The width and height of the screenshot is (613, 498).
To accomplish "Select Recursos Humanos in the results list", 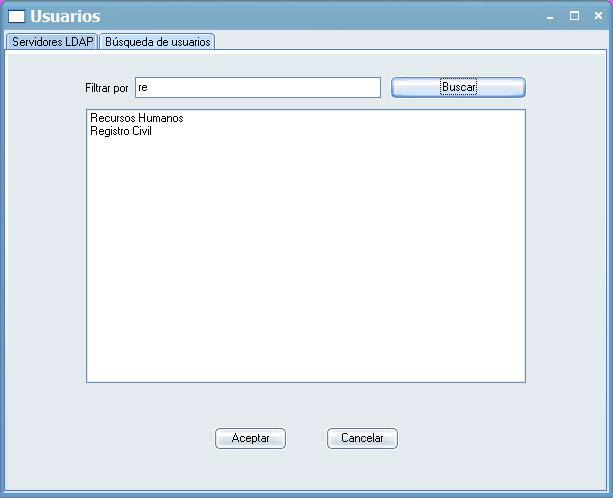I will coord(137,118).
